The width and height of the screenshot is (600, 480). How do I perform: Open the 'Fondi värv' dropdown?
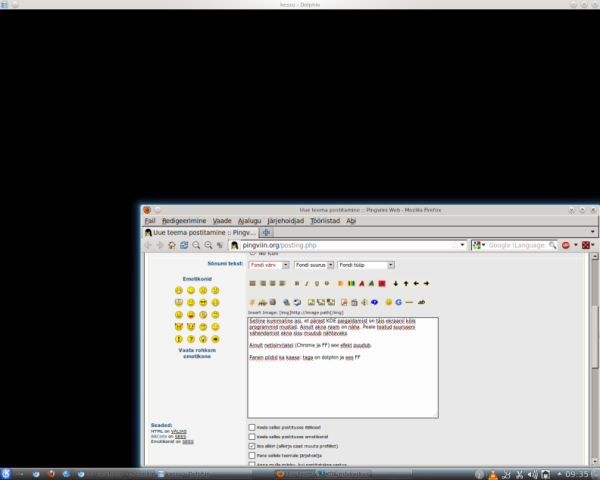tap(268, 265)
